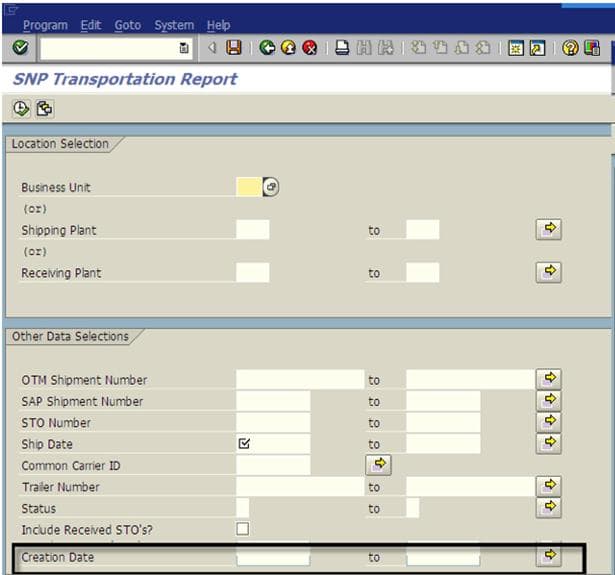Image resolution: width=615 pixels, height=575 pixels.
Task: Click the Status to field
Action: [x=413, y=508]
